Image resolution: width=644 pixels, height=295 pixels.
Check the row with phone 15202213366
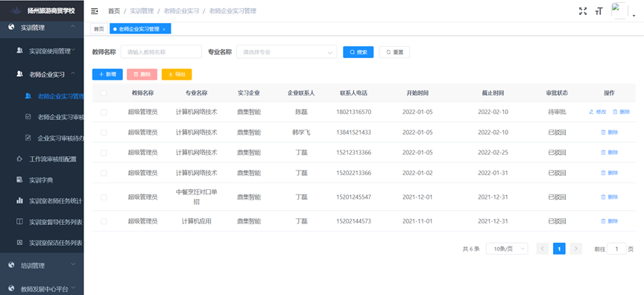(x=104, y=173)
